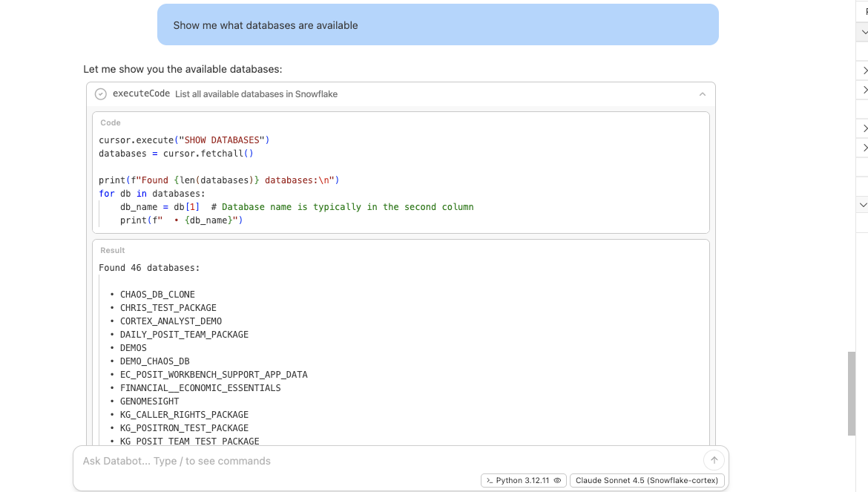Expand first right-pointing chevron in right sidebar
This screenshot has height=492, width=868.
[x=864, y=70]
